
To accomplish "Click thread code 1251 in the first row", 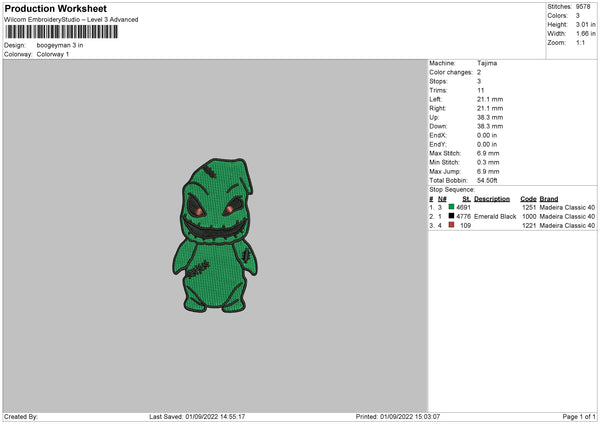I will pos(529,207).
